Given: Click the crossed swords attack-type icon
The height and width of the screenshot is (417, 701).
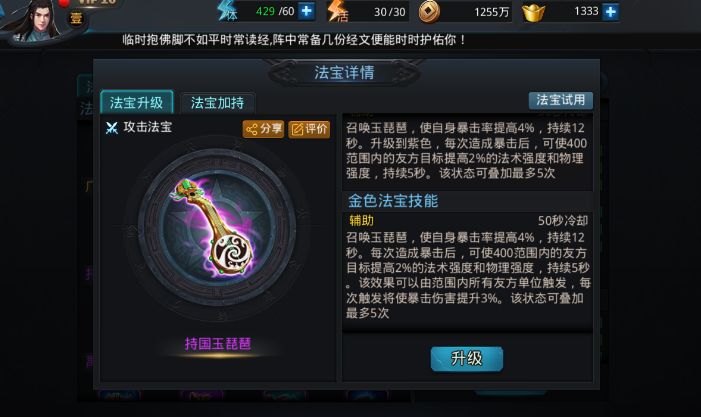Looking at the screenshot, I should tap(111, 128).
